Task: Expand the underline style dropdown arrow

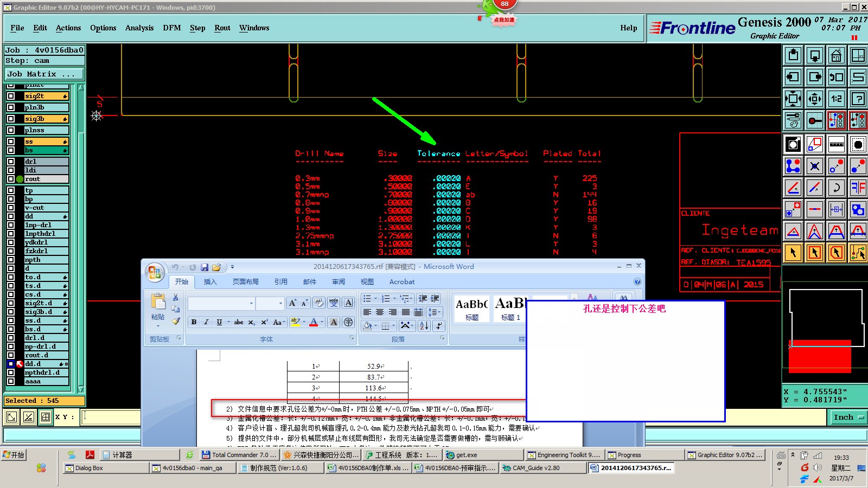Action: [228, 322]
